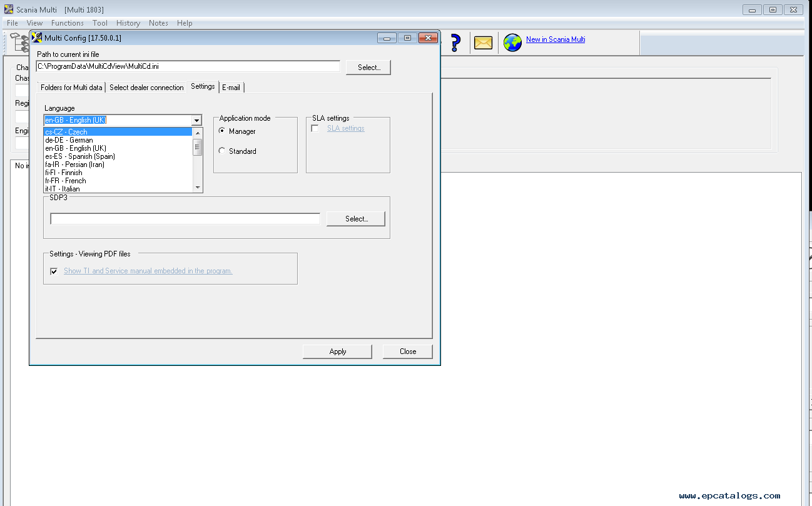The height and width of the screenshot is (506, 812).
Task: Click the Scania Multi window title icon
Action: click(9, 9)
